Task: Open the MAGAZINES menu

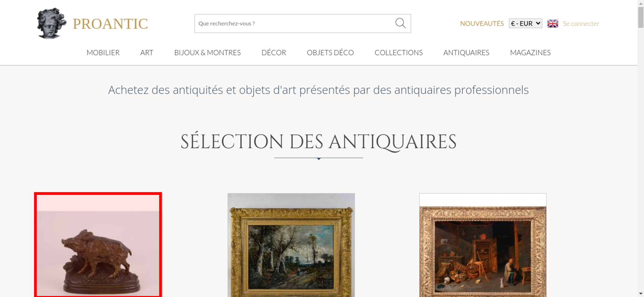Action: tap(530, 52)
